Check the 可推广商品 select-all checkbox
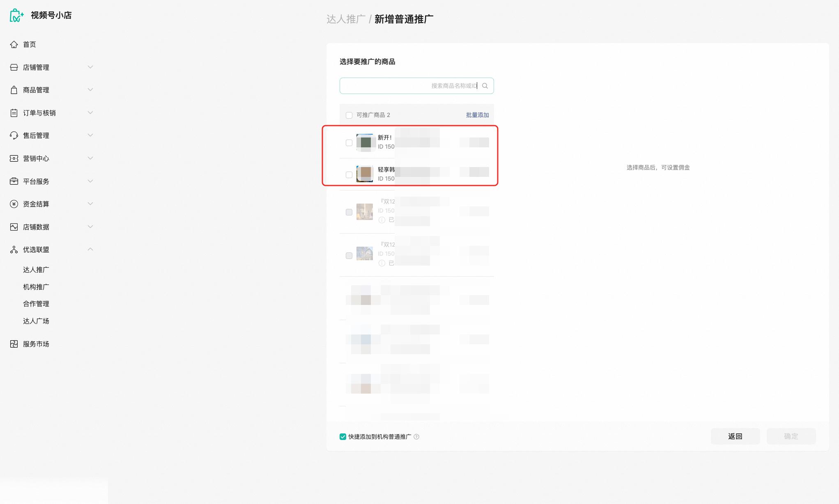Viewport: 839px width, 504px height. pos(349,115)
